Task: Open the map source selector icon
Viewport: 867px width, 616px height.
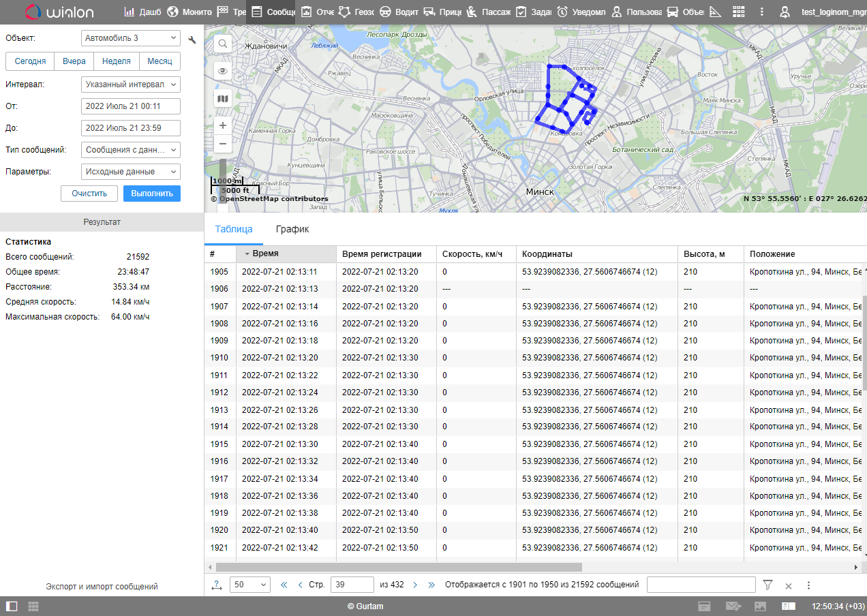Action: [x=223, y=99]
